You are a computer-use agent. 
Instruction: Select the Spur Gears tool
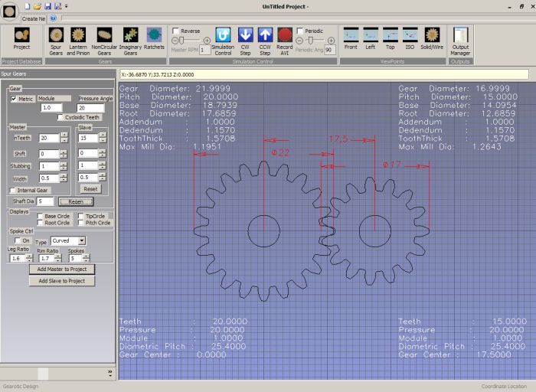[x=56, y=41]
